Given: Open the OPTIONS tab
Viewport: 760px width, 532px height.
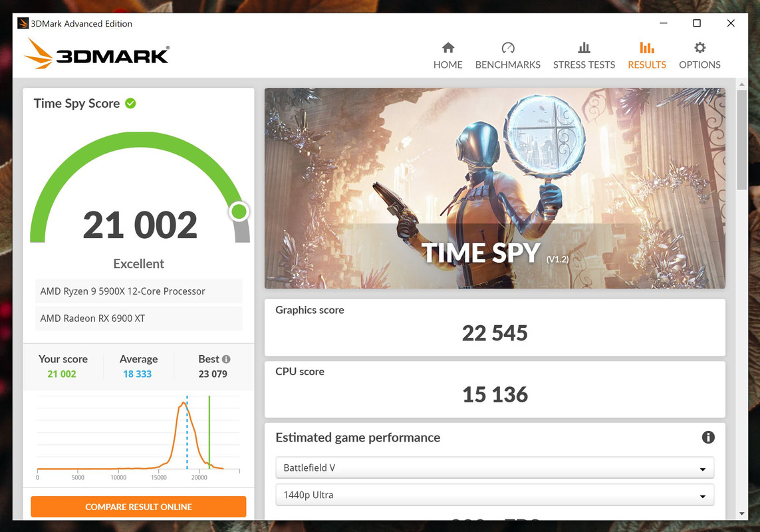Looking at the screenshot, I should coord(699,56).
